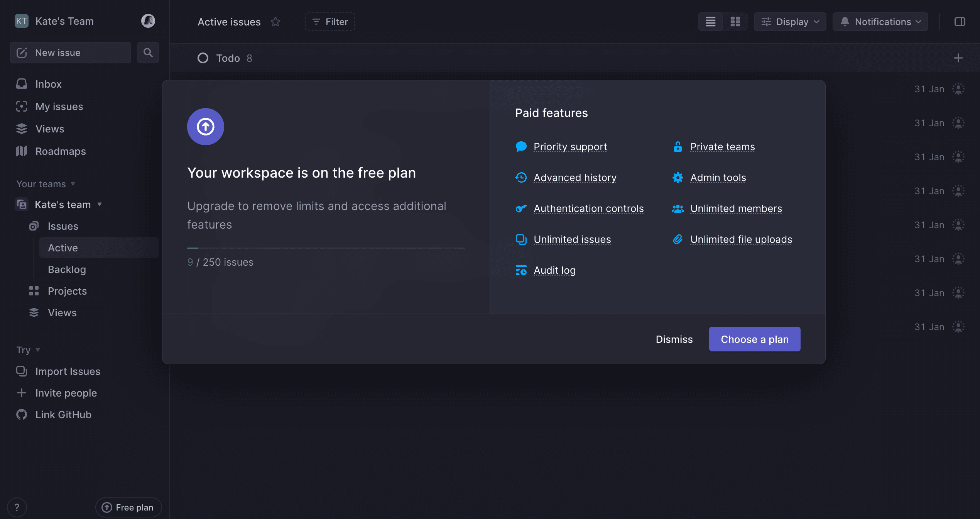Viewport: 980px width, 519px height.
Task: Toggle the right sidebar panel icon
Action: point(960,22)
